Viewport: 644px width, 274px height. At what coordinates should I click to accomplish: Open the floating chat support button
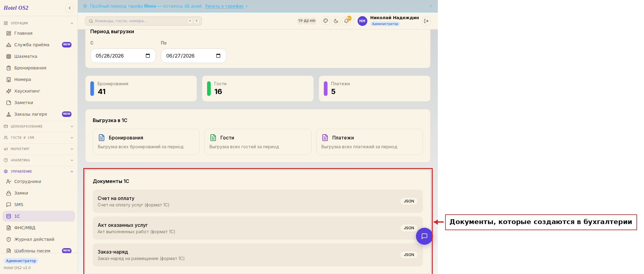tap(424, 236)
